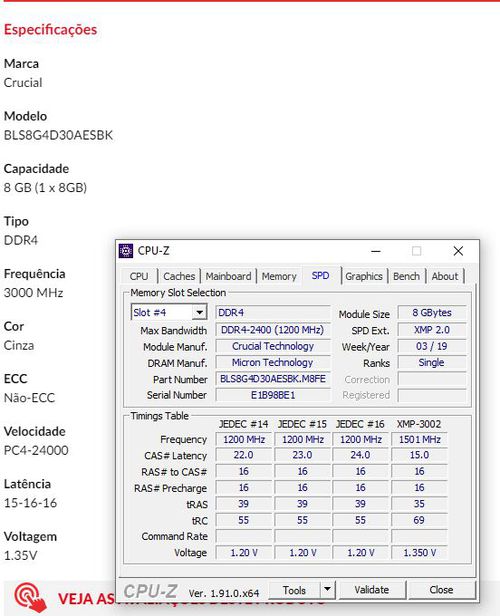This screenshot has width=500, height=616.
Task: Click the Close button in CPU-Z
Action: [x=441, y=590]
